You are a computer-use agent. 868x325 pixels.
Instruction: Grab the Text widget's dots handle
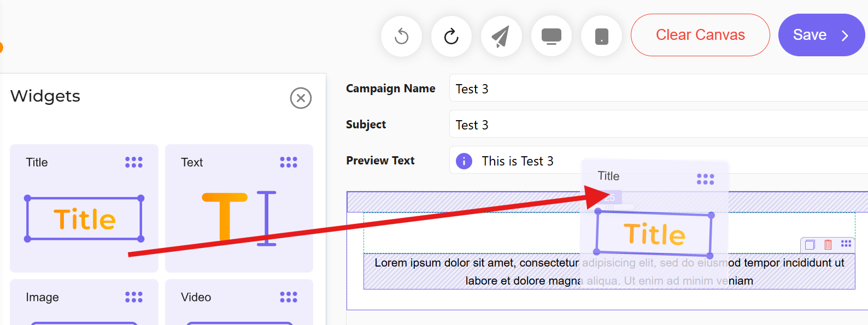pos(289,162)
